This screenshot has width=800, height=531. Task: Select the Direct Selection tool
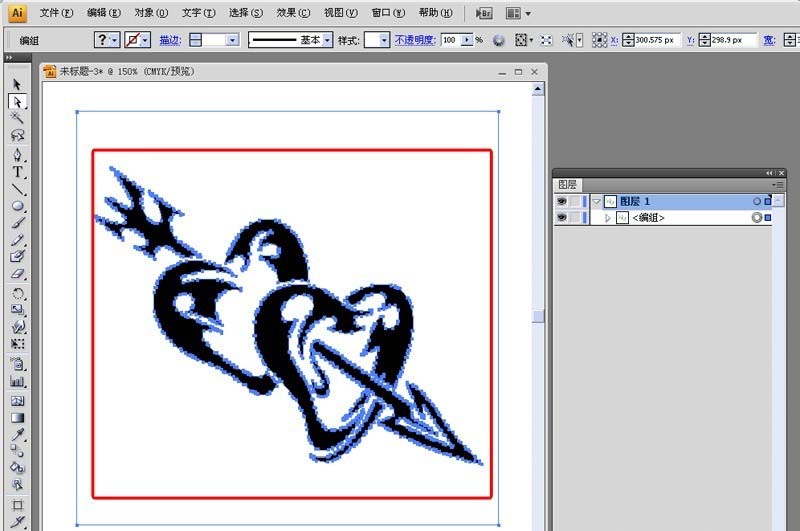(17, 102)
